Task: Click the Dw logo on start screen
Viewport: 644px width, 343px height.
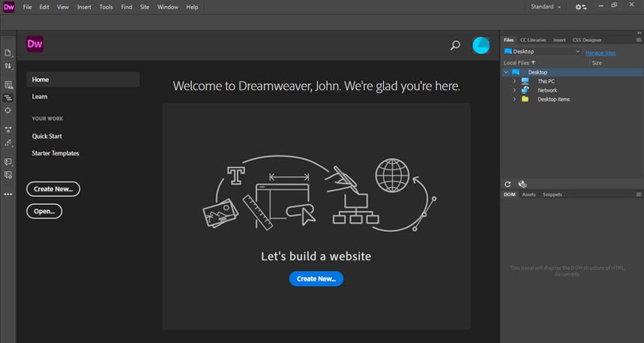Action: click(x=35, y=44)
